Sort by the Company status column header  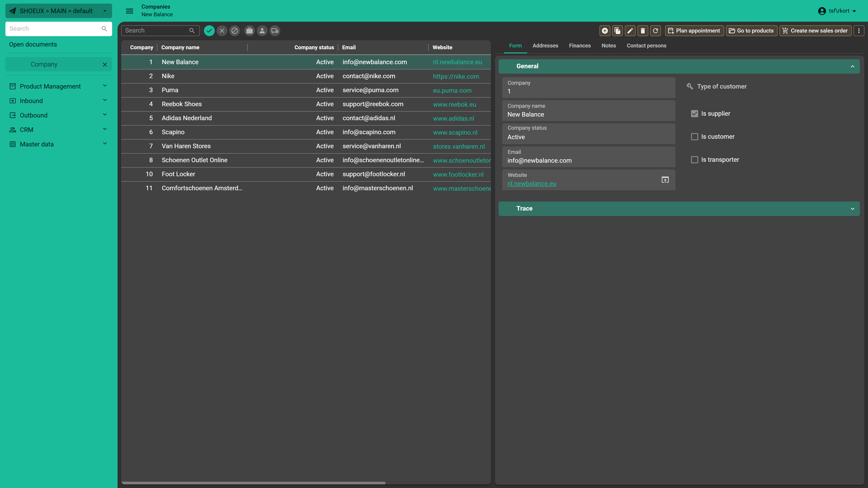[x=314, y=47]
